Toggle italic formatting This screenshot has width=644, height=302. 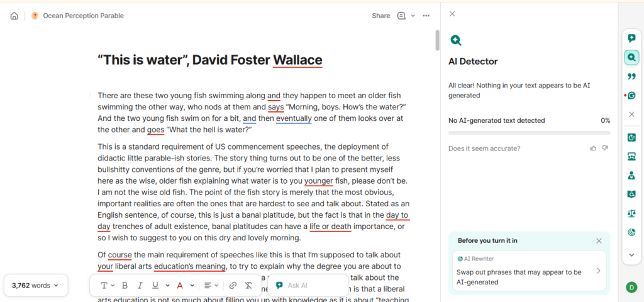point(140,285)
